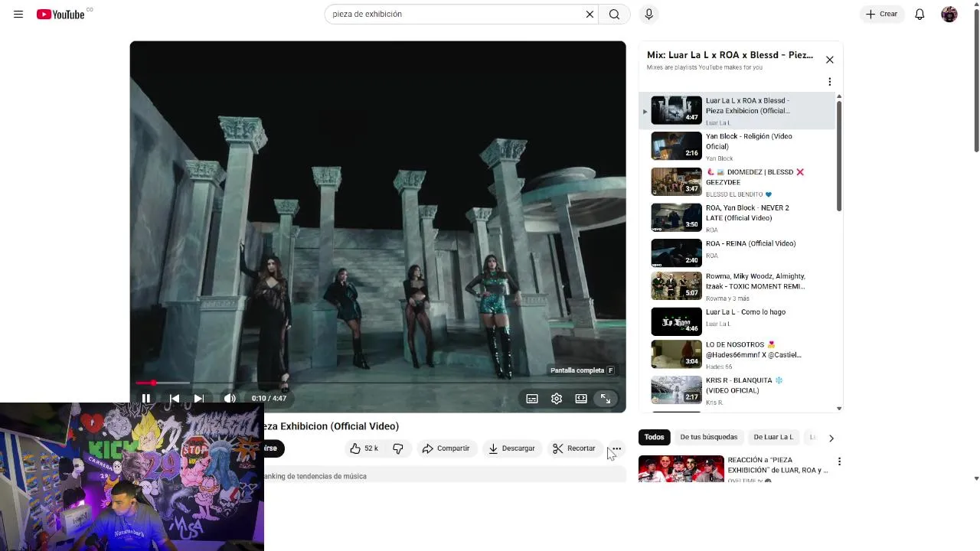Play Yan Block - Religión thumbnail
Screen dimensions: 980x551
tap(676, 146)
